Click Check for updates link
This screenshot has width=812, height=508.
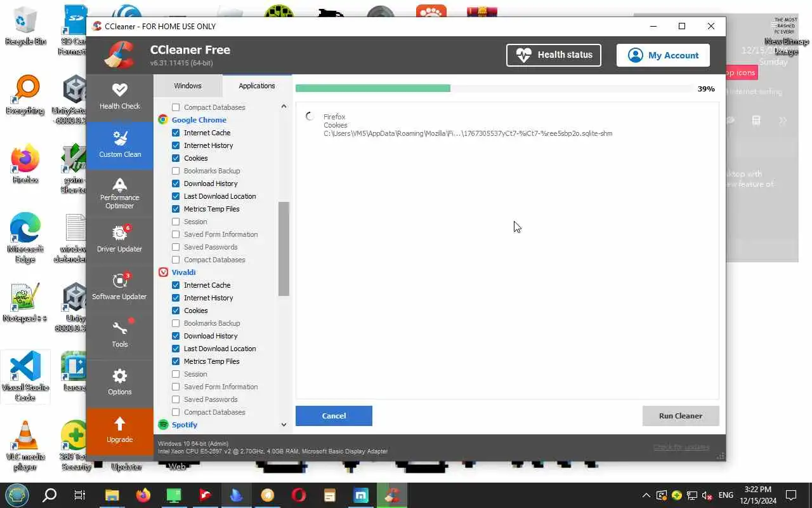coord(681,447)
